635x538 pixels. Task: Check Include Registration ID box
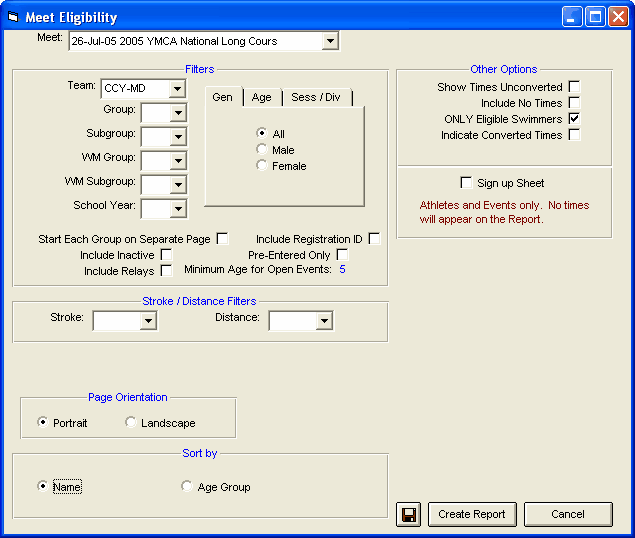coord(374,239)
